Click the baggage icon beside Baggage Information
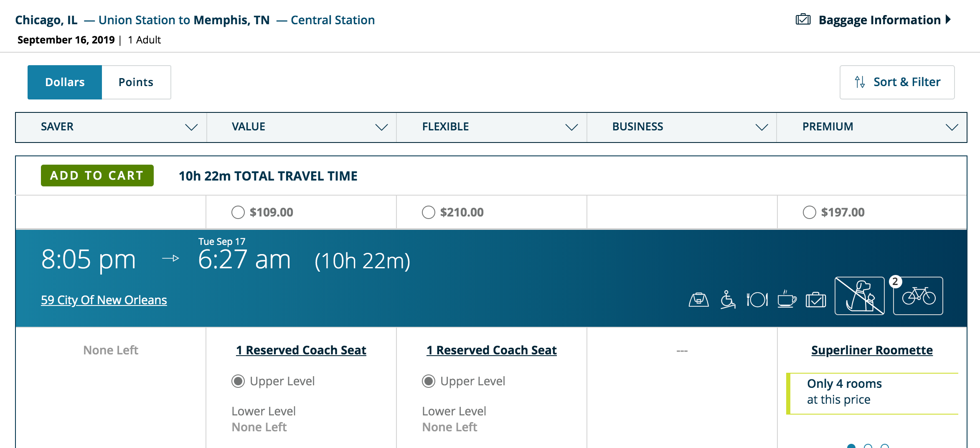Screen dimensions: 980x448 tap(803, 20)
